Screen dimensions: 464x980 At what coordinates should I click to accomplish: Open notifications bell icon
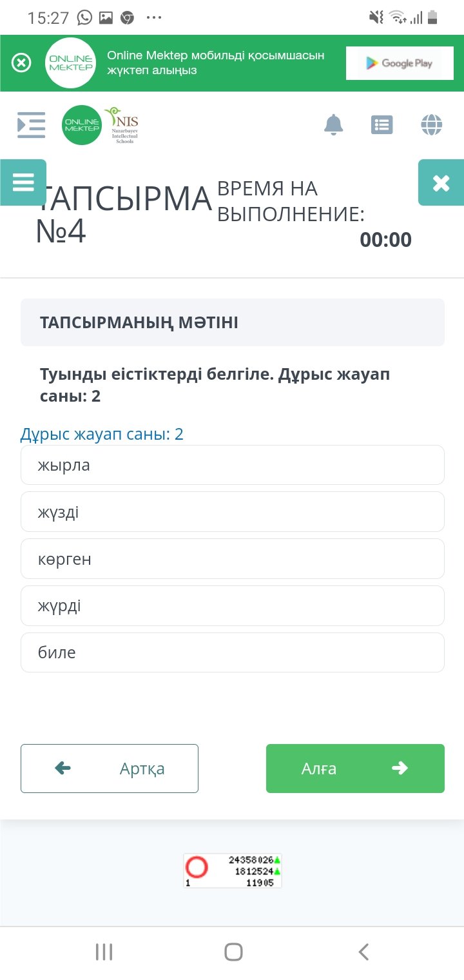[x=333, y=124]
